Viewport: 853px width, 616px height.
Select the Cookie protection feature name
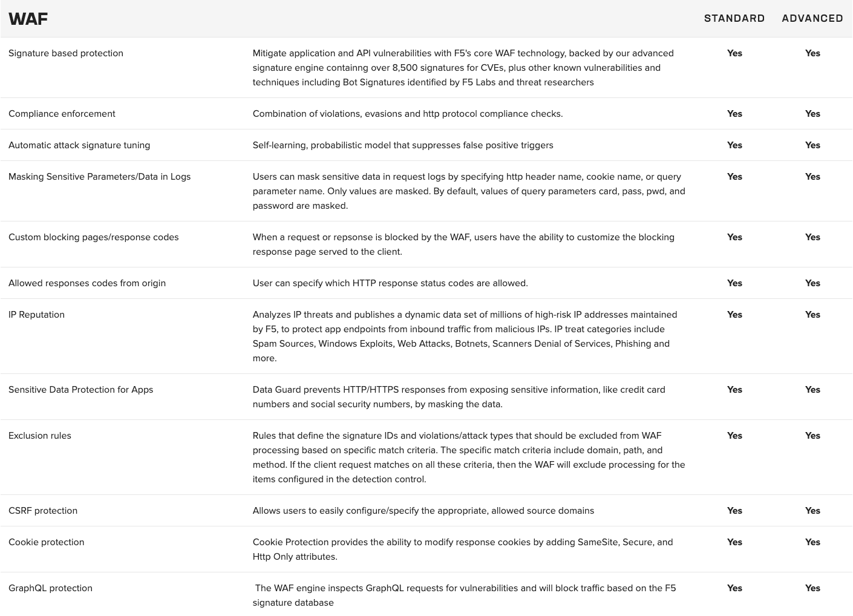tap(46, 542)
